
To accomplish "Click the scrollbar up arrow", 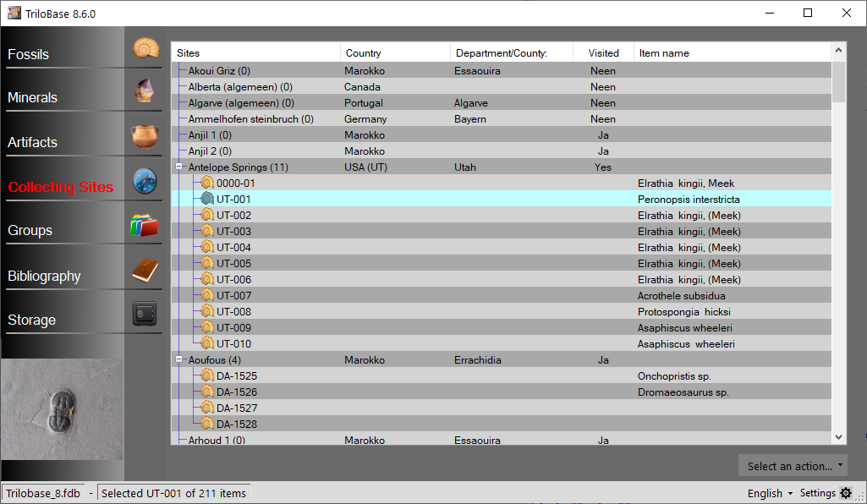I will [838, 50].
